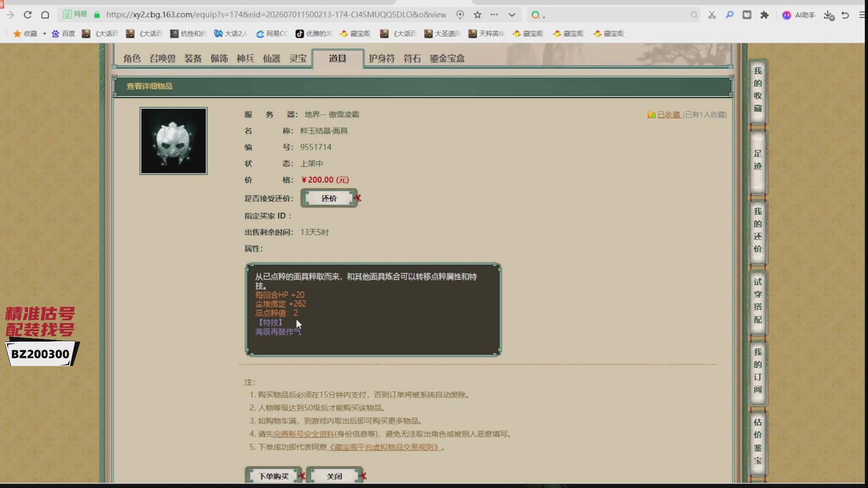
Task: Click the server text 地界-- 傲雪凌霜
Action: [332, 115]
